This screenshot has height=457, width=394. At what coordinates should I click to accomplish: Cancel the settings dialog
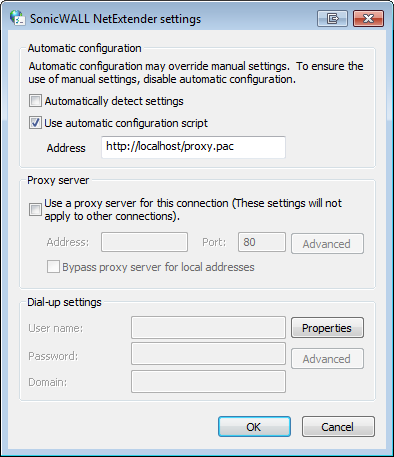click(338, 426)
